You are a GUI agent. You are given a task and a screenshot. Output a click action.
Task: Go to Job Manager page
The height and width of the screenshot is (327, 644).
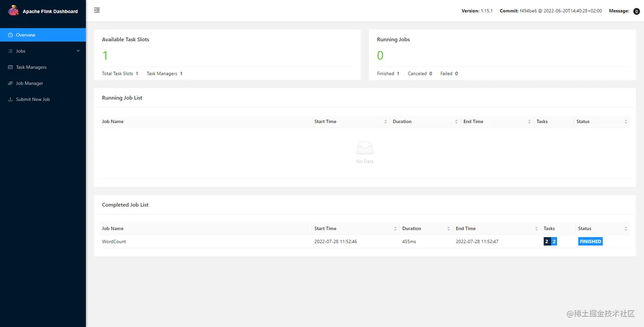coord(43,83)
